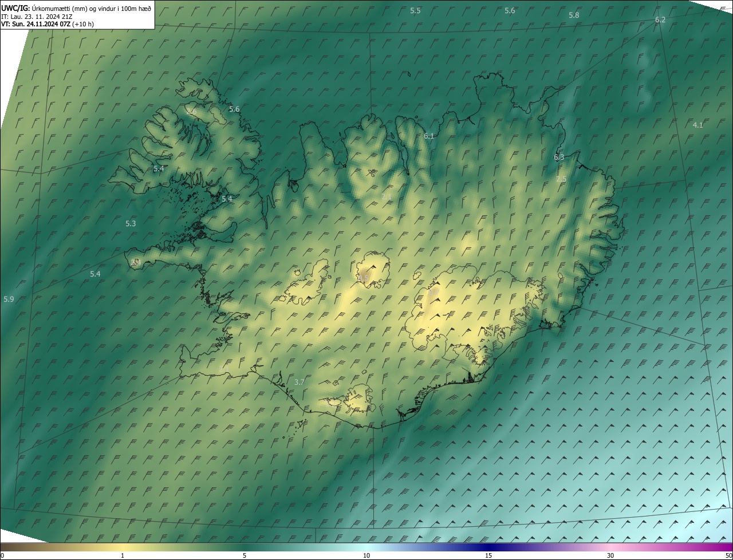This screenshot has height=560, width=733.
Task: Click the 15 tick on color scale
Action: tap(488, 555)
